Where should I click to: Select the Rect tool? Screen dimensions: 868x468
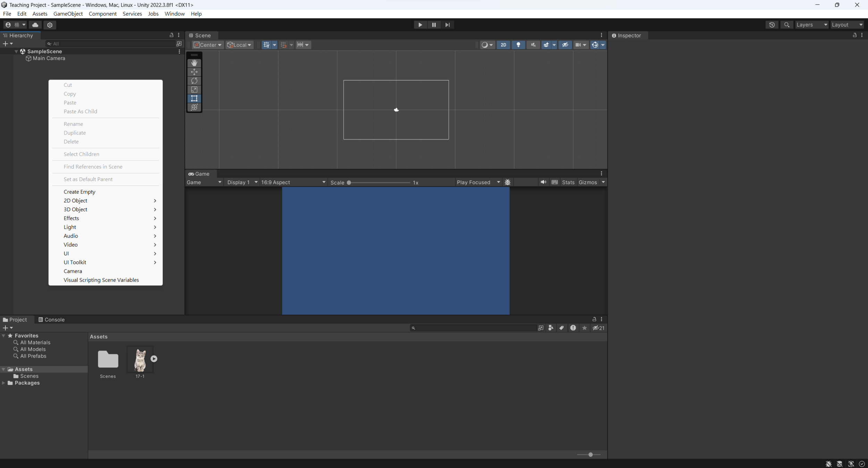pos(194,98)
